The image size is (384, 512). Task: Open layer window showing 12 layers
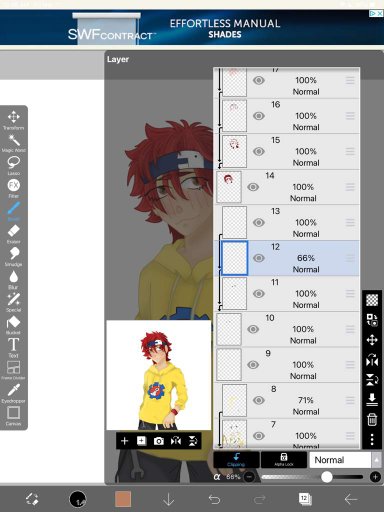(305, 499)
